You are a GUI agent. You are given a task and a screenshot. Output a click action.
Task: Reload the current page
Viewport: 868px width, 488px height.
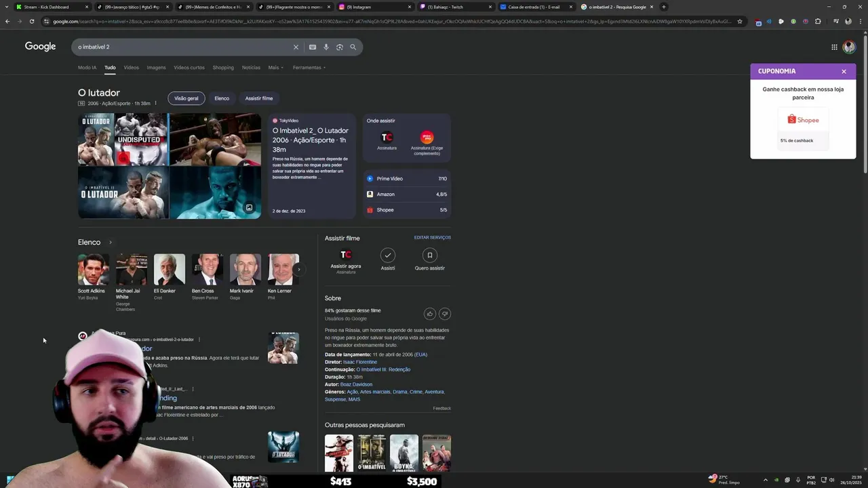(x=31, y=21)
